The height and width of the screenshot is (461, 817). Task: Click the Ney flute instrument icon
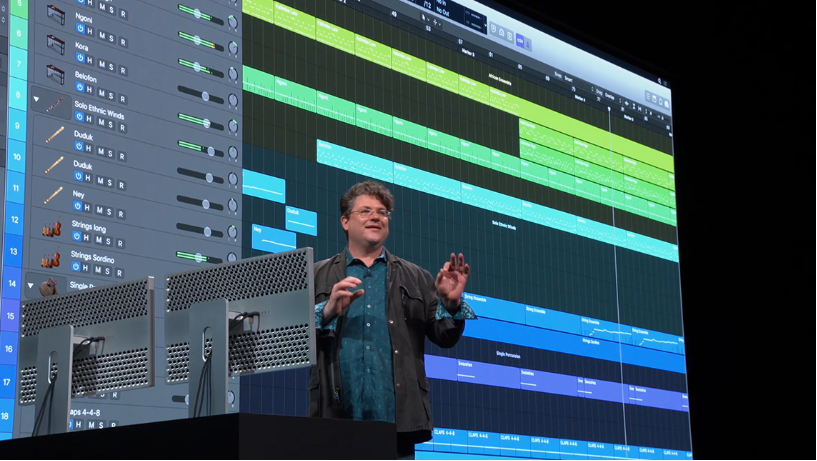[53, 195]
